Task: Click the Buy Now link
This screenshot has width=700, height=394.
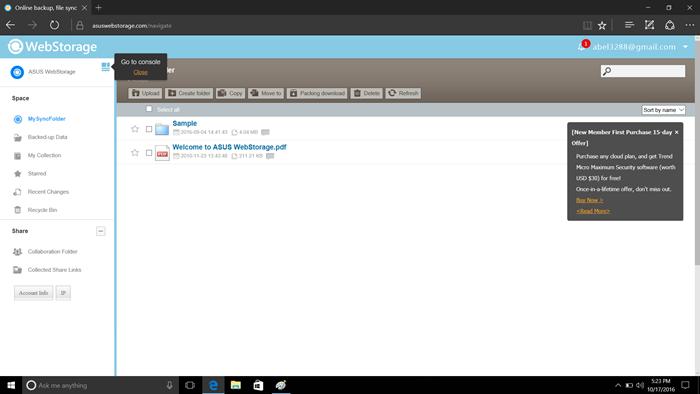Action: [589, 200]
